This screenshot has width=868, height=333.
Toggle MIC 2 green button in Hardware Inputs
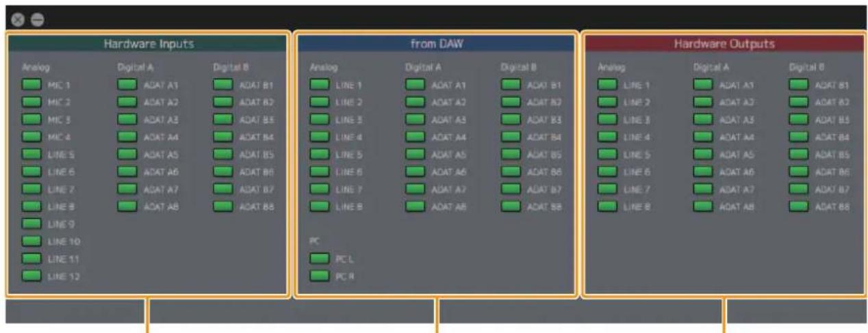point(31,103)
